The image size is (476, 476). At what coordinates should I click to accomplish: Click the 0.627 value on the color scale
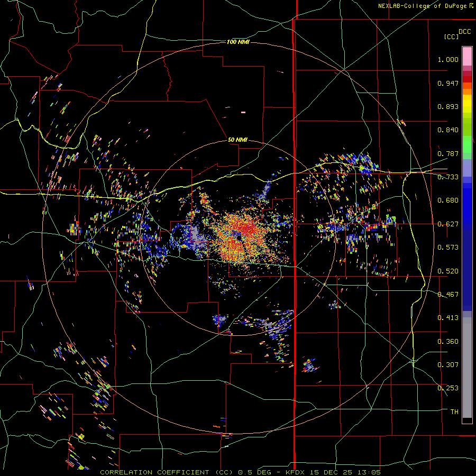point(448,224)
